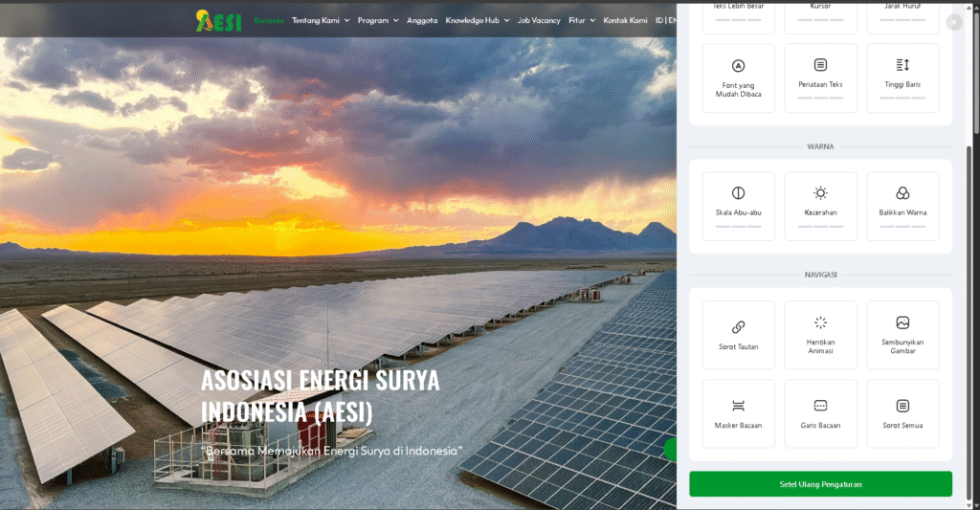This screenshot has width=980, height=510.
Task: Click the Bersama Memajukan Energi Surya tagline
Action: 332,451
